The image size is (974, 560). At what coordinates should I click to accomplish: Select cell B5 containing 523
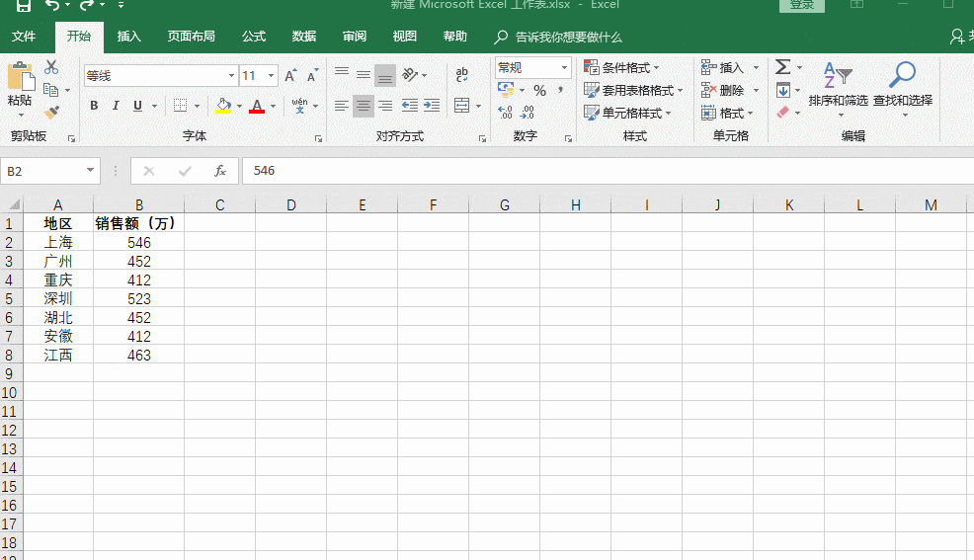point(138,298)
